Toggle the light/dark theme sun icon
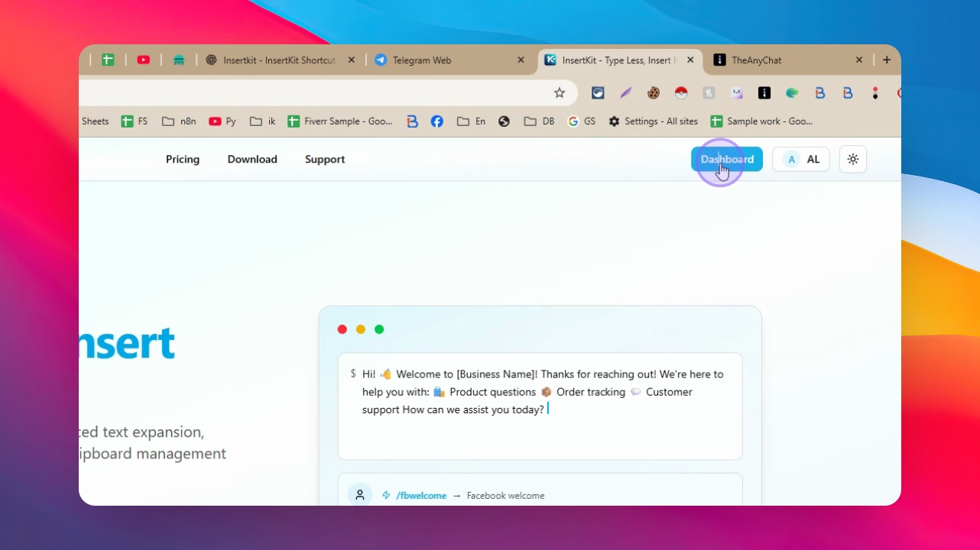Viewport: 980px width, 550px height. point(853,159)
